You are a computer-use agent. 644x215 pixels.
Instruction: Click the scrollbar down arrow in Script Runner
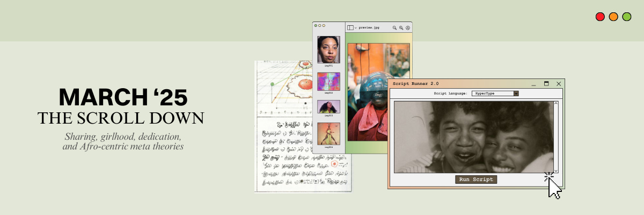coord(556,170)
